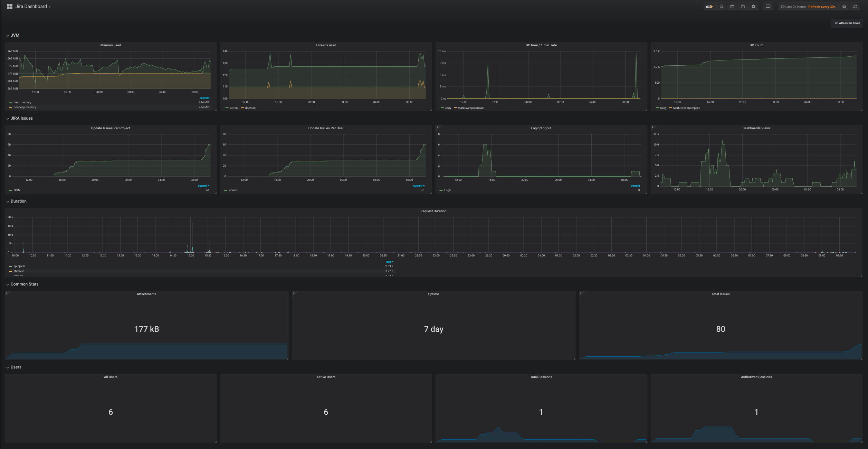Save the dashboard with floppy icon
Image resolution: width=868 pixels, height=449 pixels.
click(x=743, y=7)
